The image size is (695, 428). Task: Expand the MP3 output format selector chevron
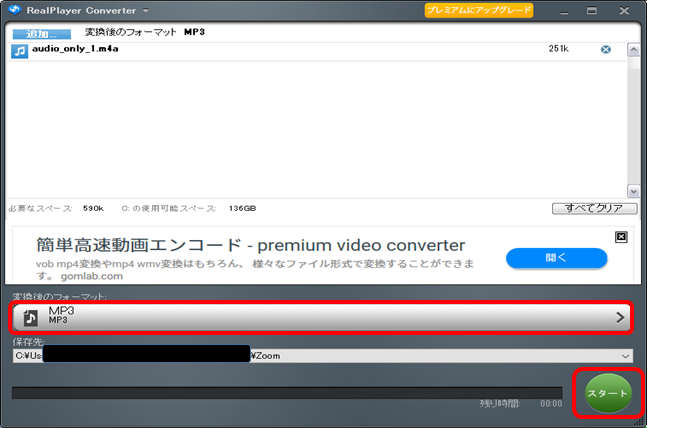620,317
